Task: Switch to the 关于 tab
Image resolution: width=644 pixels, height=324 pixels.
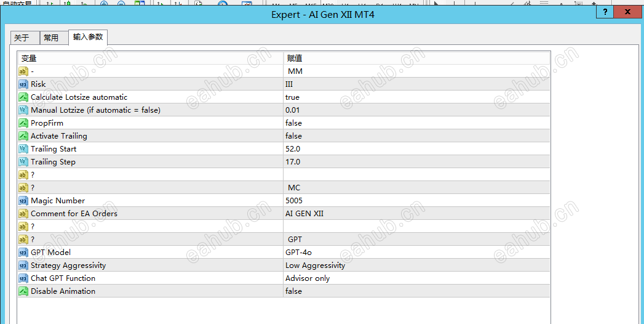Action: point(25,38)
